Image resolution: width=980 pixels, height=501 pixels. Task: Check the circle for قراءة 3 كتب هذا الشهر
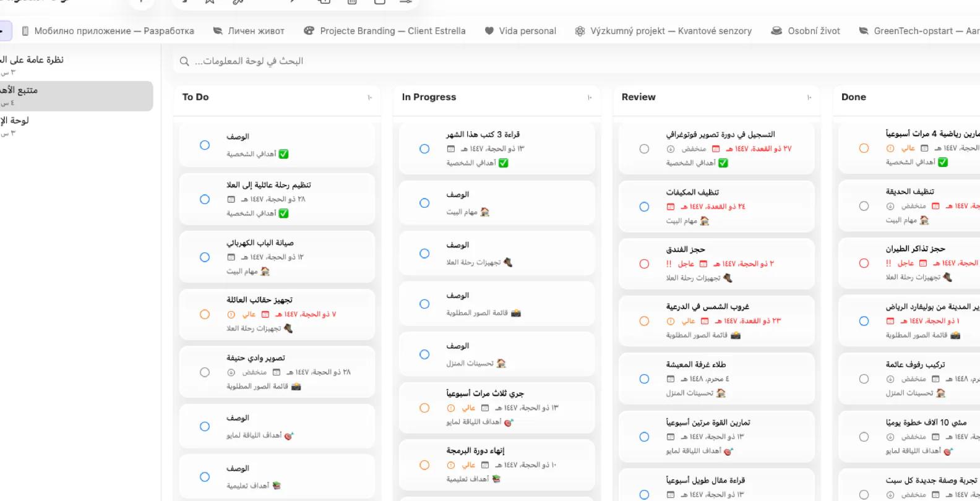coord(424,148)
